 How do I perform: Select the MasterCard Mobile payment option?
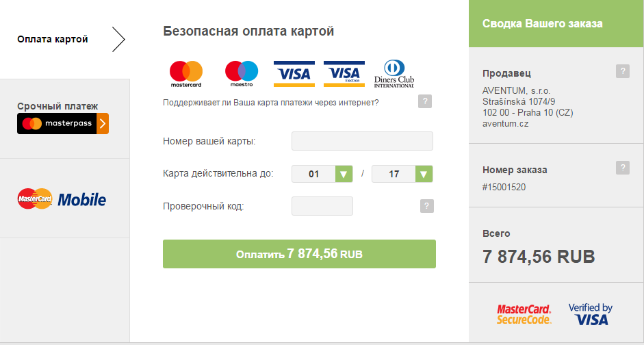[x=62, y=199]
